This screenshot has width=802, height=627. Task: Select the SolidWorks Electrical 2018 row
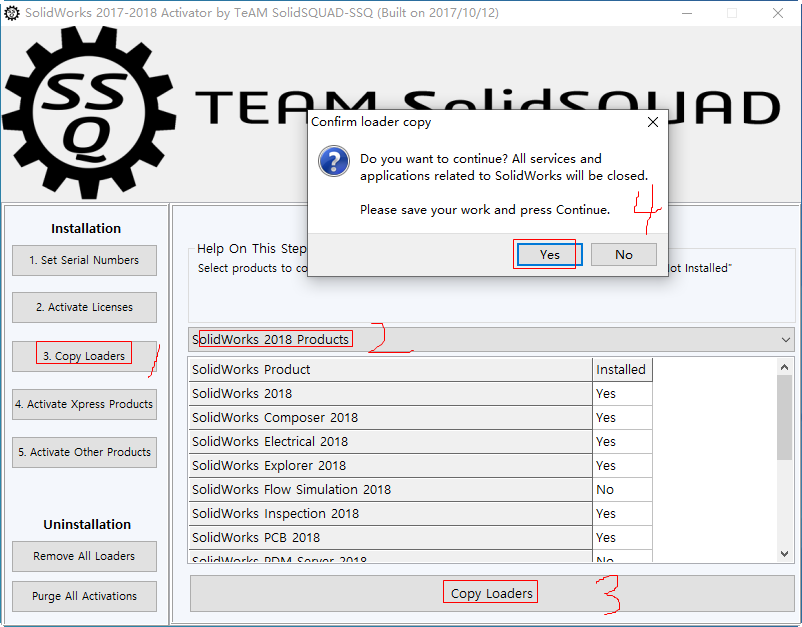420,442
